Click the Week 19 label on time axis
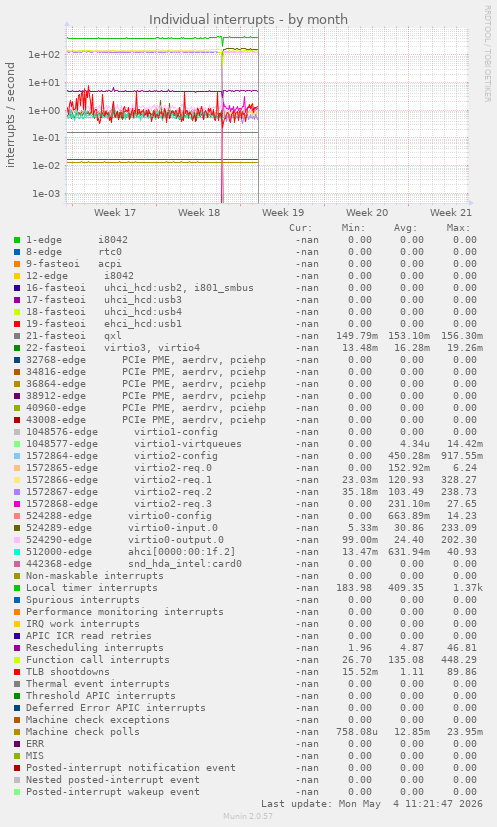 tap(283, 213)
